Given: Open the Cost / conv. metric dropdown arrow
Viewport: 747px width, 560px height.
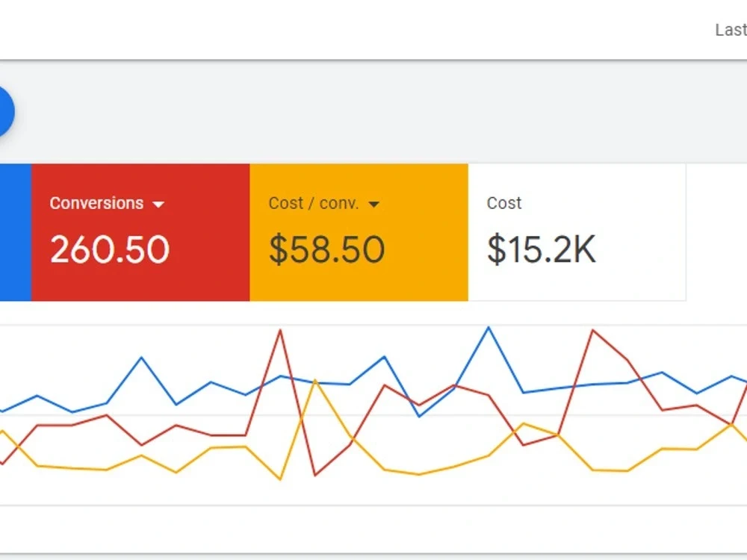Looking at the screenshot, I should [x=374, y=205].
